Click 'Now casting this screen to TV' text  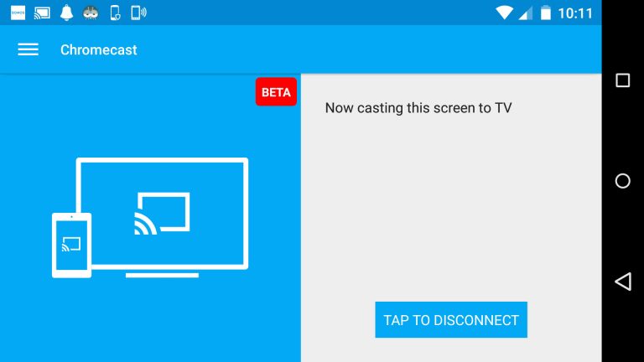[x=418, y=108]
